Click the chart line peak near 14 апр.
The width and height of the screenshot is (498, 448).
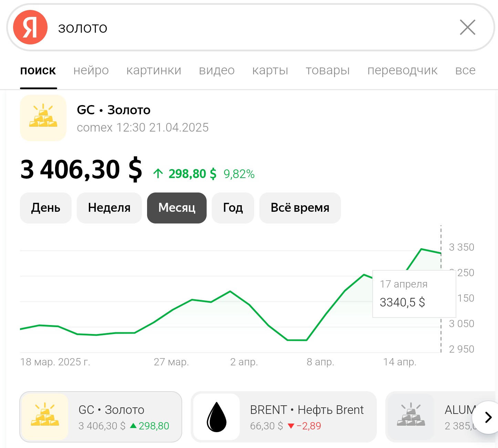421,249
